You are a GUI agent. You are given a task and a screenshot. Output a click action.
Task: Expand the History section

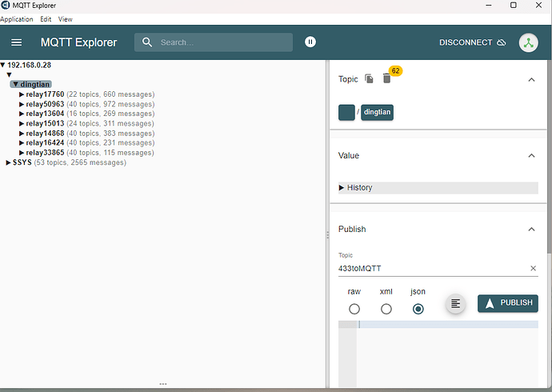coord(342,188)
